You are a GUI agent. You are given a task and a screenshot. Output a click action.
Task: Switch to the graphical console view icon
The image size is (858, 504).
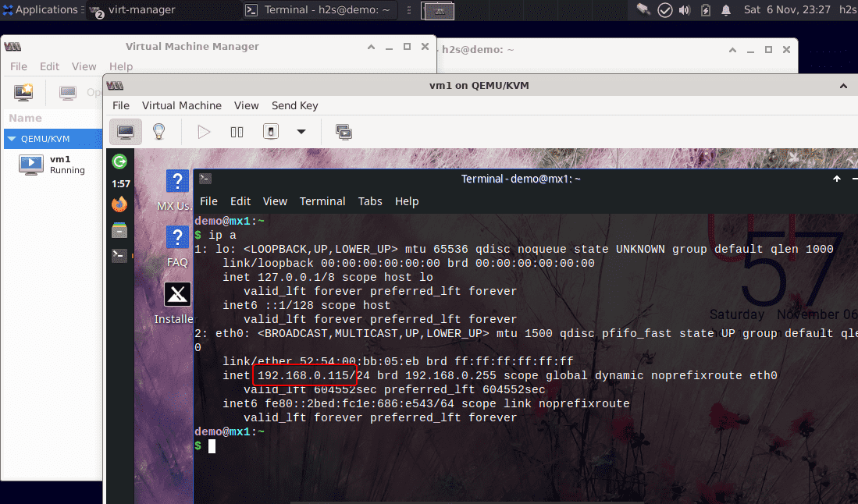[126, 131]
